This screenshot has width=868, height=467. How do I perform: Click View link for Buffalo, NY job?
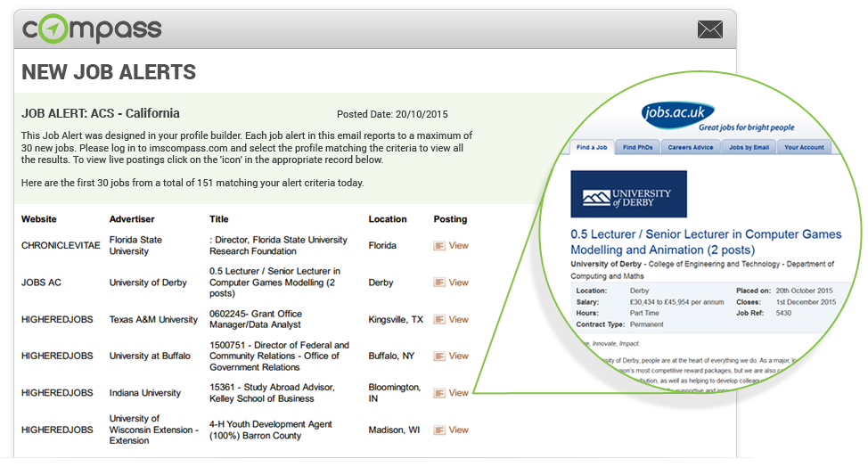[x=458, y=356]
